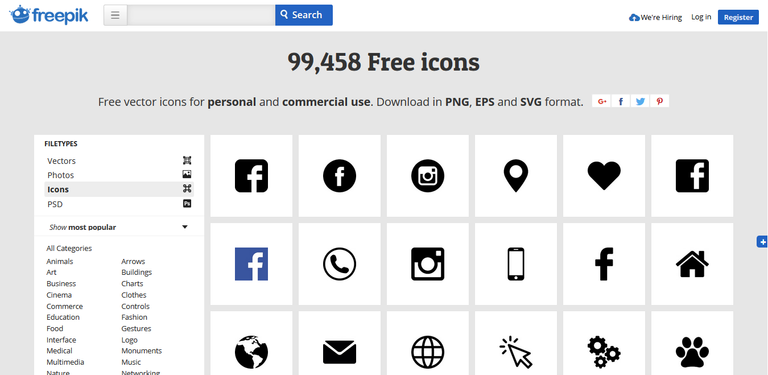This screenshot has width=768, height=375.
Task: Pick the house home icon
Action: pos(692,264)
